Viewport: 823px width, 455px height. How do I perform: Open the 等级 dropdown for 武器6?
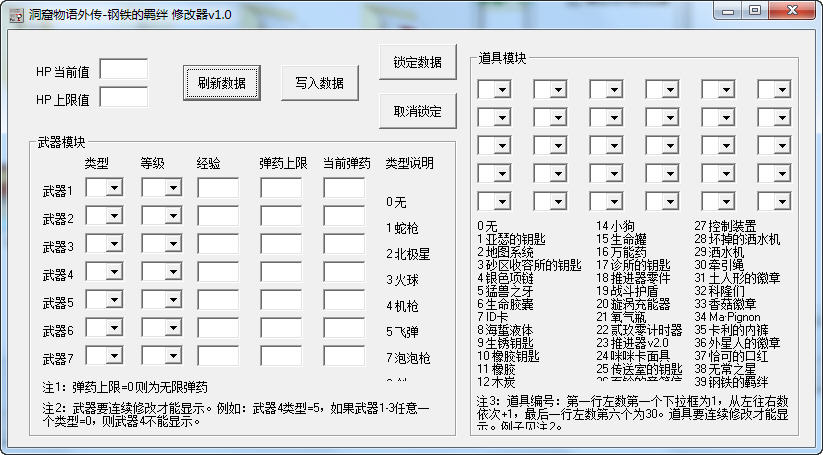pyautogui.click(x=161, y=327)
